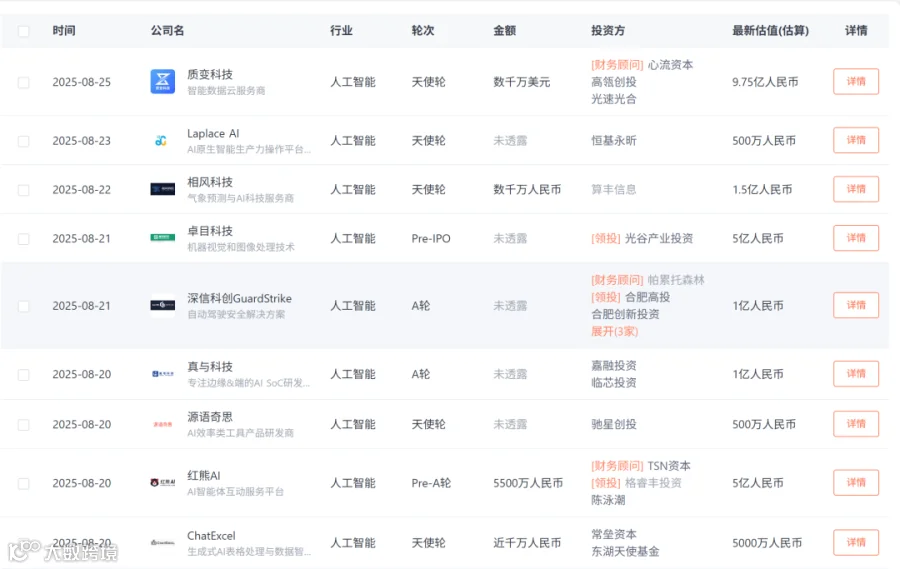Screen dimensions: 900x569
Task: Check the box for 源语奇思 row
Action: pyautogui.click(x=24, y=424)
